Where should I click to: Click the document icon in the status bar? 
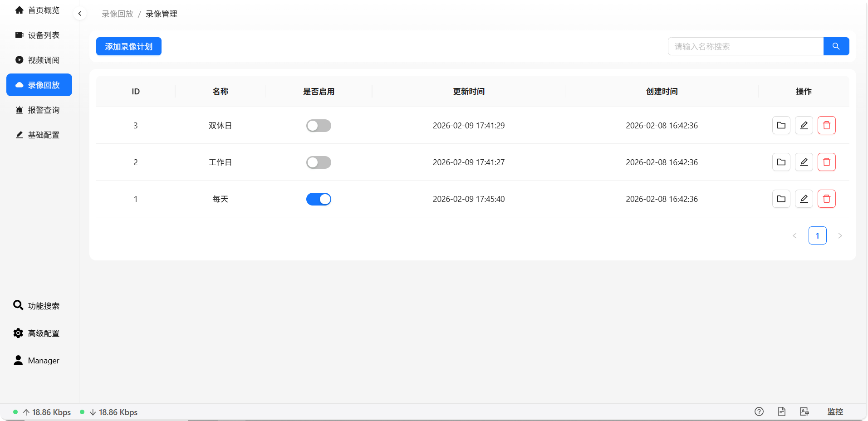pyautogui.click(x=781, y=411)
